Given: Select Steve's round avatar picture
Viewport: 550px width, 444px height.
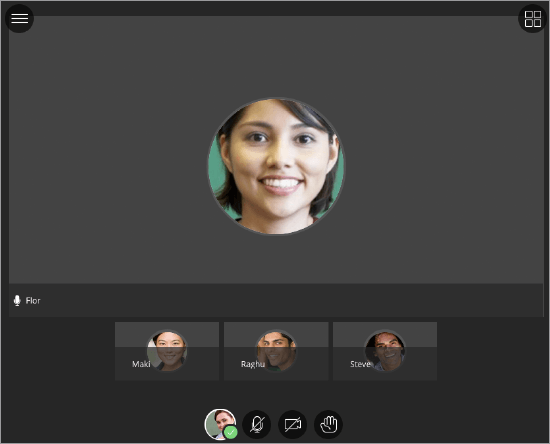Looking at the screenshot, I should tap(385, 351).
